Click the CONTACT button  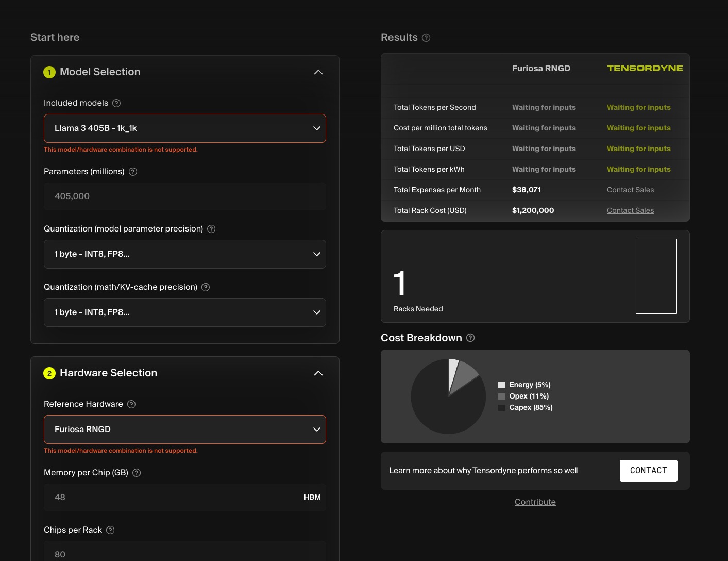coord(649,471)
